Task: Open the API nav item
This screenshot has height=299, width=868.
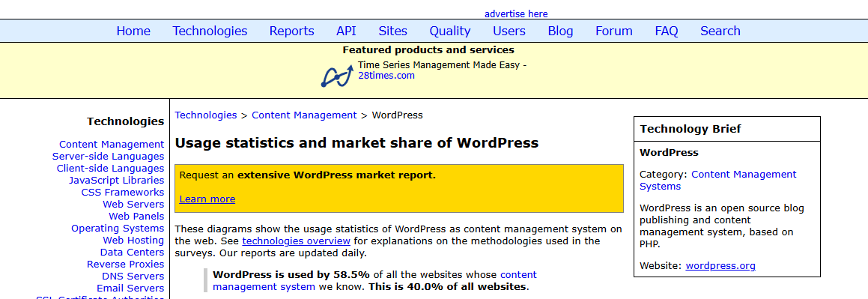Action: pos(346,31)
